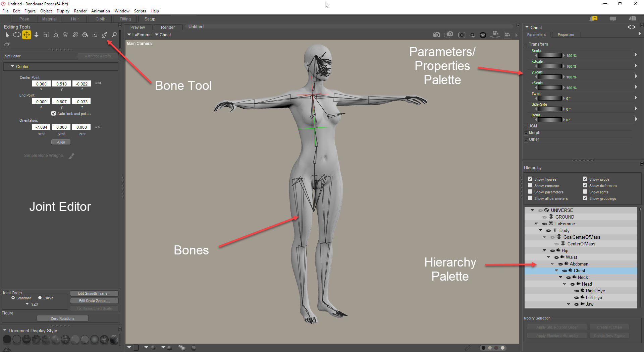Hide the Neck bone with eye icon
The image size is (644, 352).
pyautogui.click(x=568, y=278)
